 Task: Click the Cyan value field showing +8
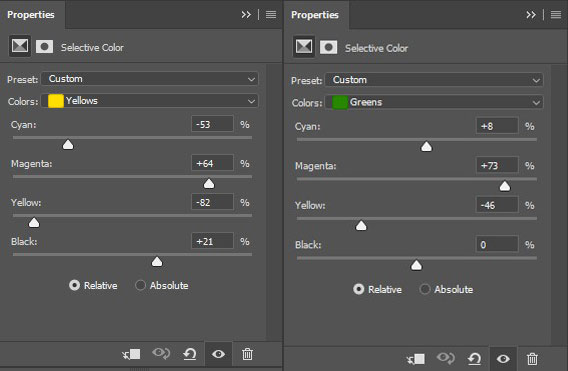(497, 126)
